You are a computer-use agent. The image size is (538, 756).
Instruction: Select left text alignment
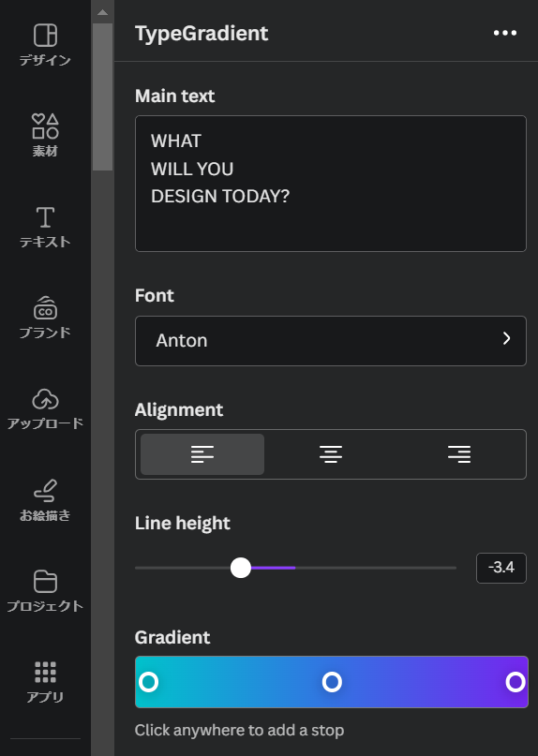click(202, 454)
